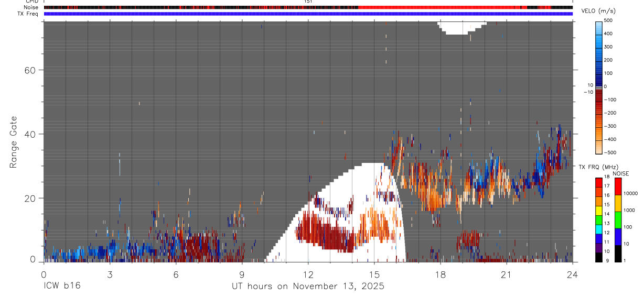The image size is (644, 297).
Task: Click the 'Range Gate' y-axis label
Action: click(x=14, y=143)
